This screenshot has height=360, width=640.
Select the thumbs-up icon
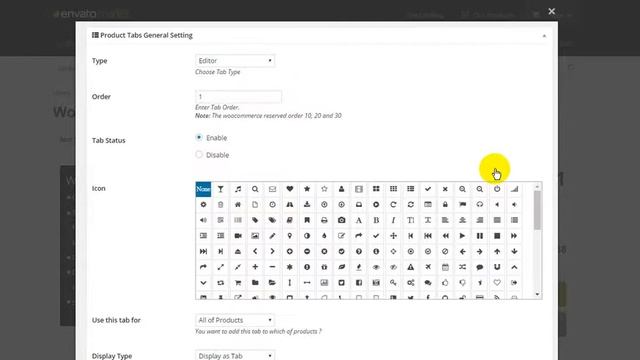point(445,282)
